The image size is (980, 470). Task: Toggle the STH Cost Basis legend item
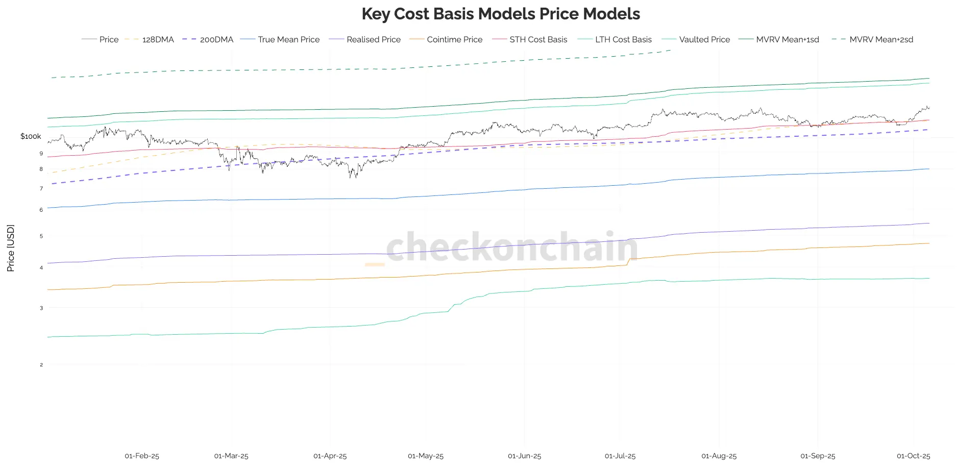538,39
